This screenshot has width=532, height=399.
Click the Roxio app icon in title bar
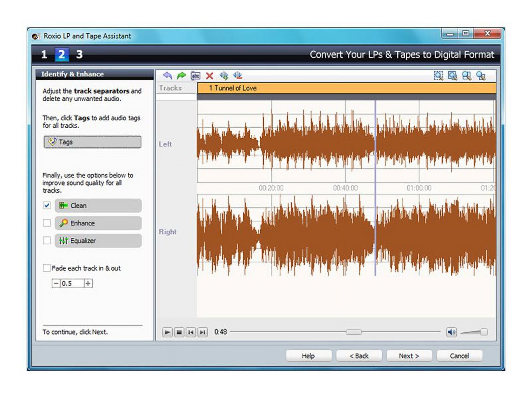[x=36, y=36]
